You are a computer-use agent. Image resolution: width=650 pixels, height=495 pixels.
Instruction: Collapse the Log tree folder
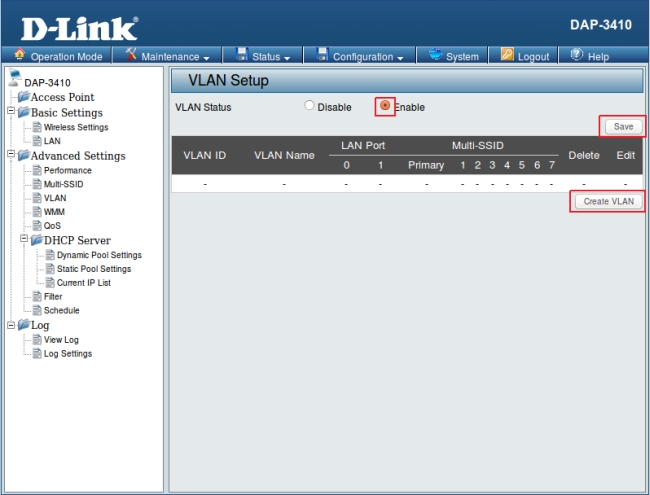10,325
